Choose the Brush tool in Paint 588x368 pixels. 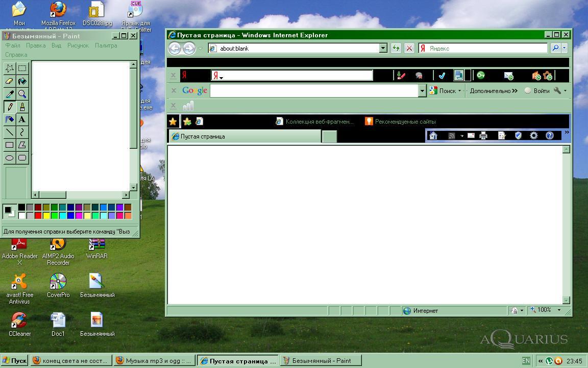[22, 107]
